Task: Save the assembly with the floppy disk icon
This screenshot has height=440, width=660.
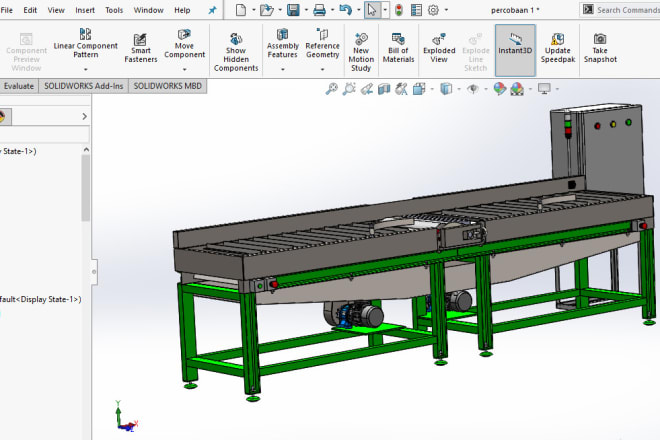Action: pyautogui.click(x=293, y=10)
